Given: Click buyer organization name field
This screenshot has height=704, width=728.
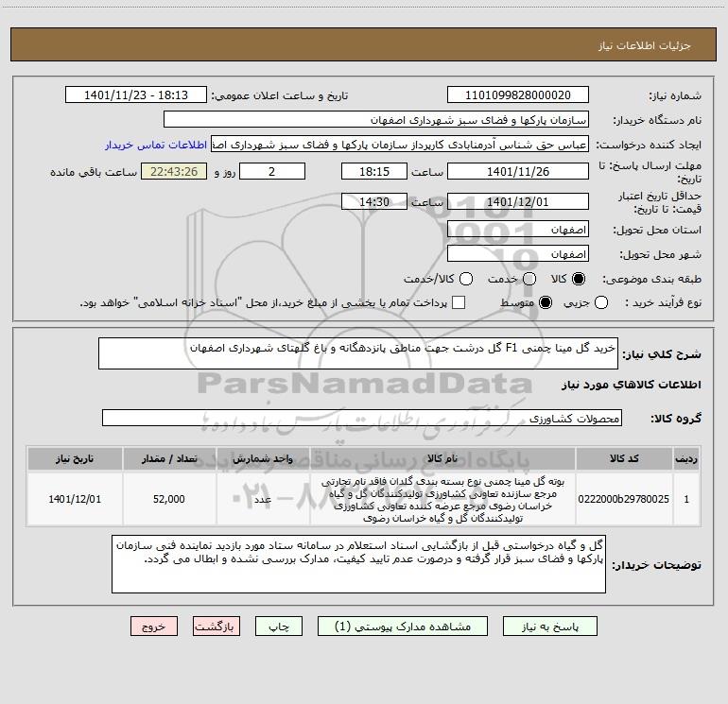Looking at the screenshot, I should pos(376,120).
